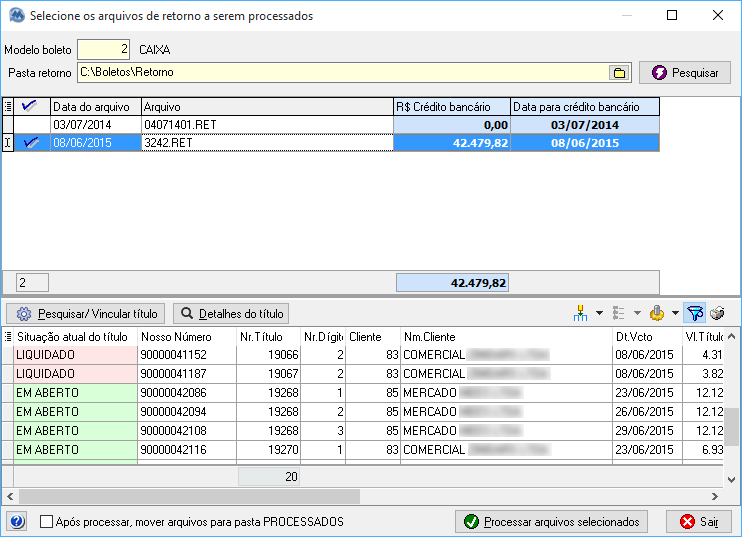The image size is (742, 537).
Task: Toggle the grid filter funnel icon
Action: click(695, 313)
